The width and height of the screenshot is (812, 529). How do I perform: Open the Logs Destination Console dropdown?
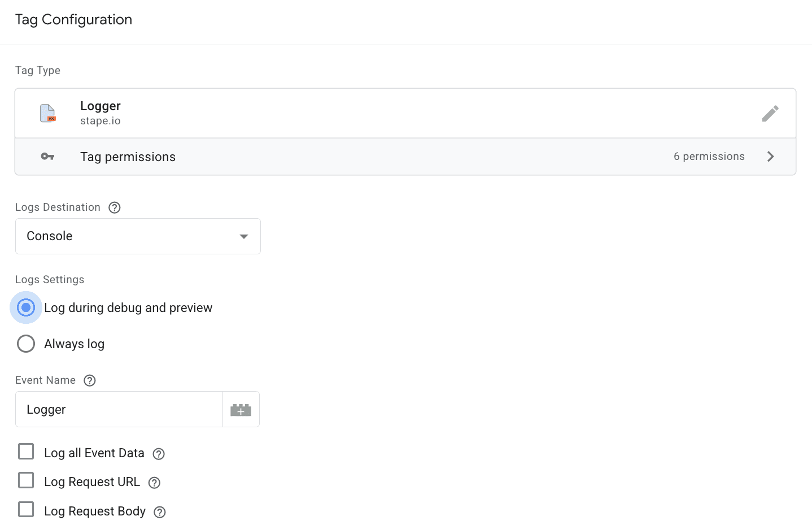[138, 236]
